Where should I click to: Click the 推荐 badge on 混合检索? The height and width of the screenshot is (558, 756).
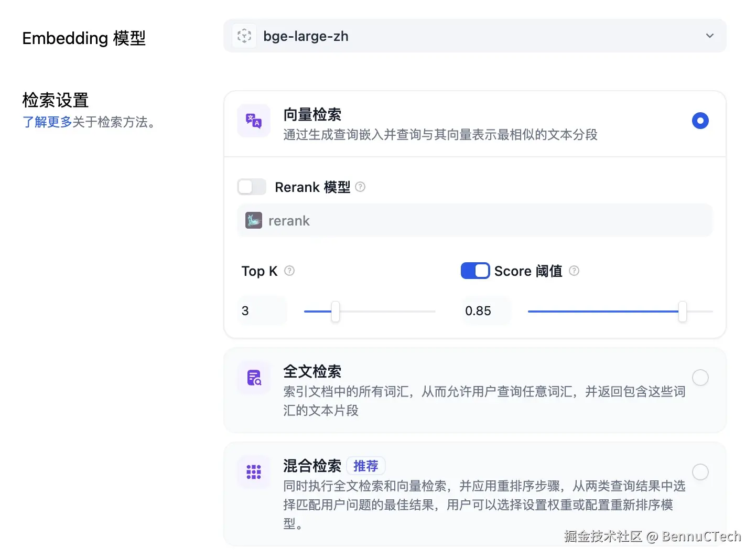[366, 466]
